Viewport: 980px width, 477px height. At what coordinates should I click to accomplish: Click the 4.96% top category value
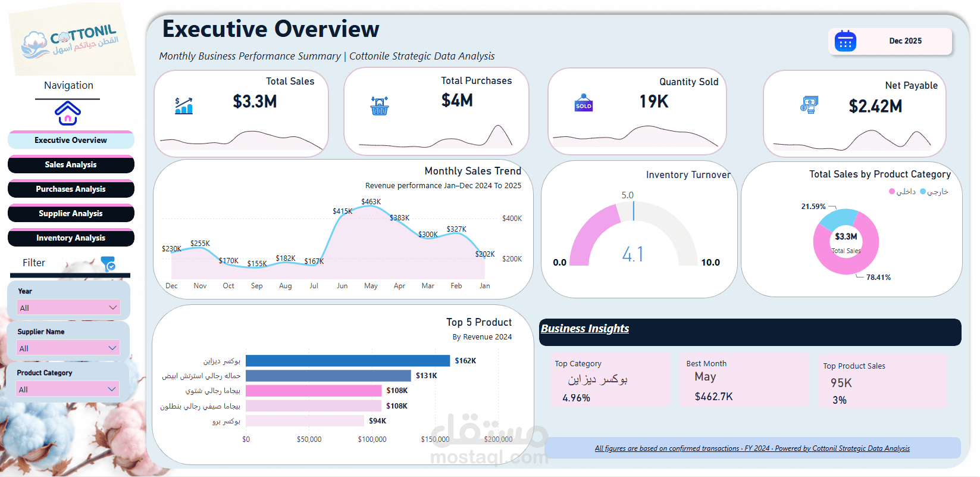pos(577,398)
